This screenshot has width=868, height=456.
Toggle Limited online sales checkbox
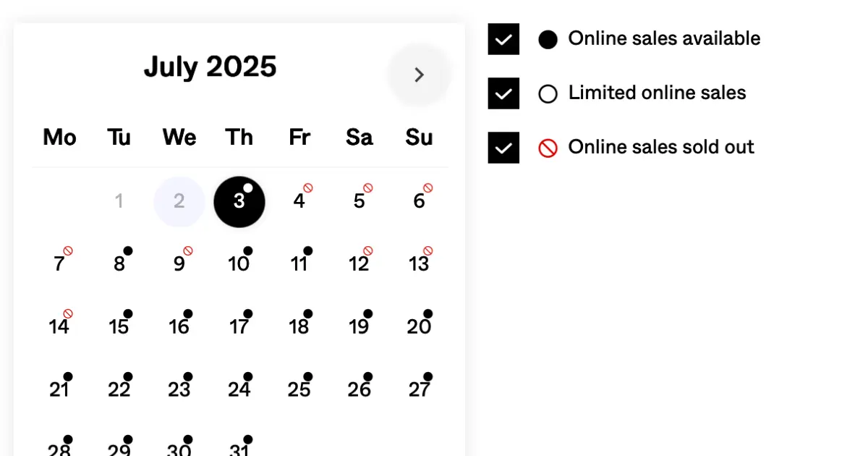coord(503,93)
